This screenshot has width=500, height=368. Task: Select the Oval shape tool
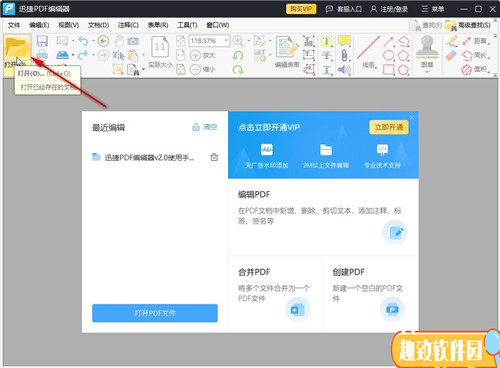click(389, 55)
